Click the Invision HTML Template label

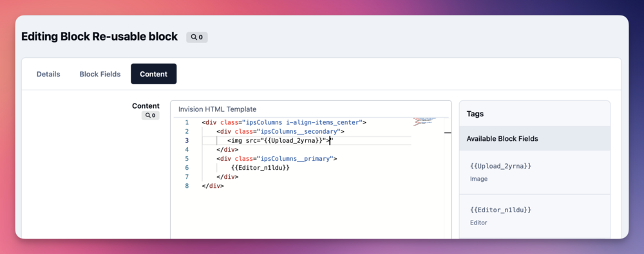(217, 109)
